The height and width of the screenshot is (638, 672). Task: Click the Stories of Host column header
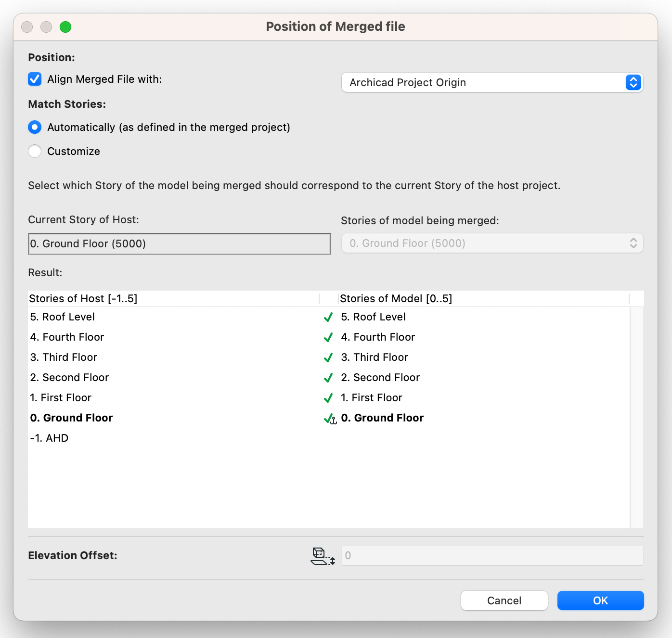173,299
